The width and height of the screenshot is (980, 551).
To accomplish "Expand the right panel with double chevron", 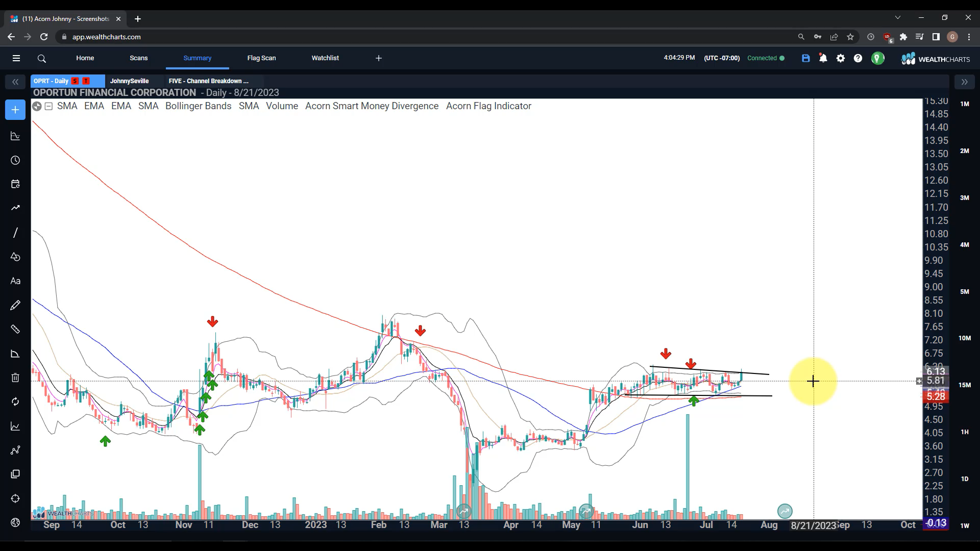I will [x=964, y=82].
